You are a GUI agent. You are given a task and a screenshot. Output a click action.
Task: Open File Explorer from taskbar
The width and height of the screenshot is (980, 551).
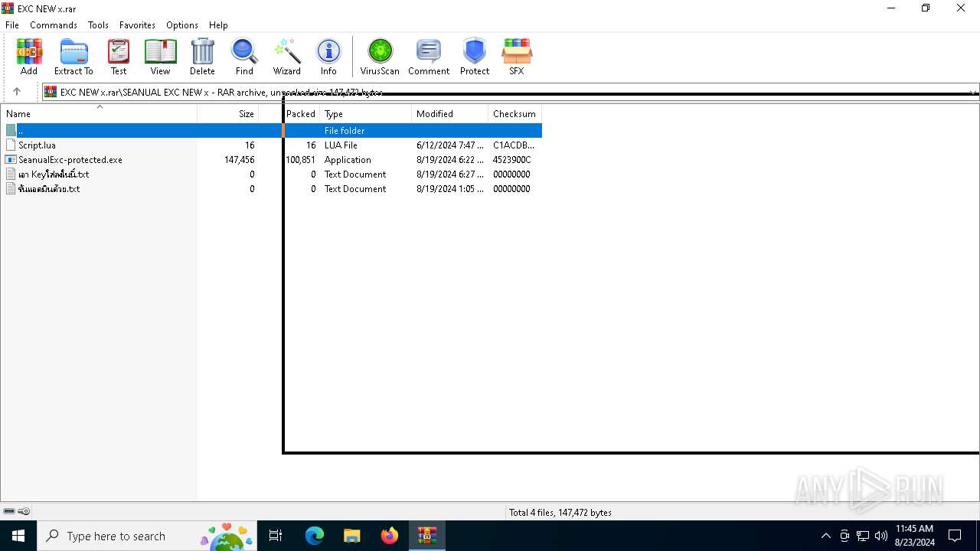[x=352, y=536]
